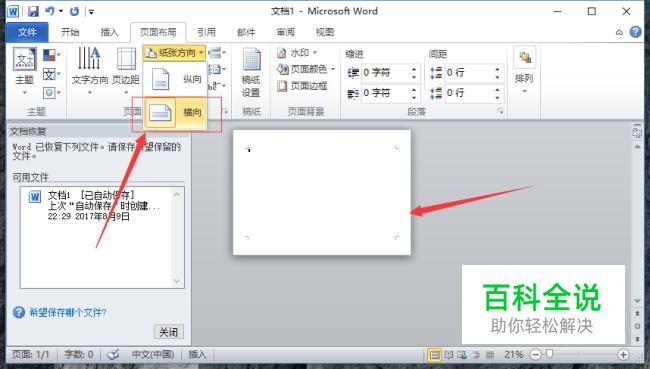Image resolution: width=650 pixels, height=369 pixels.
Task: Click the 页面: 1/1 status bar indicator
Action: click(31, 354)
